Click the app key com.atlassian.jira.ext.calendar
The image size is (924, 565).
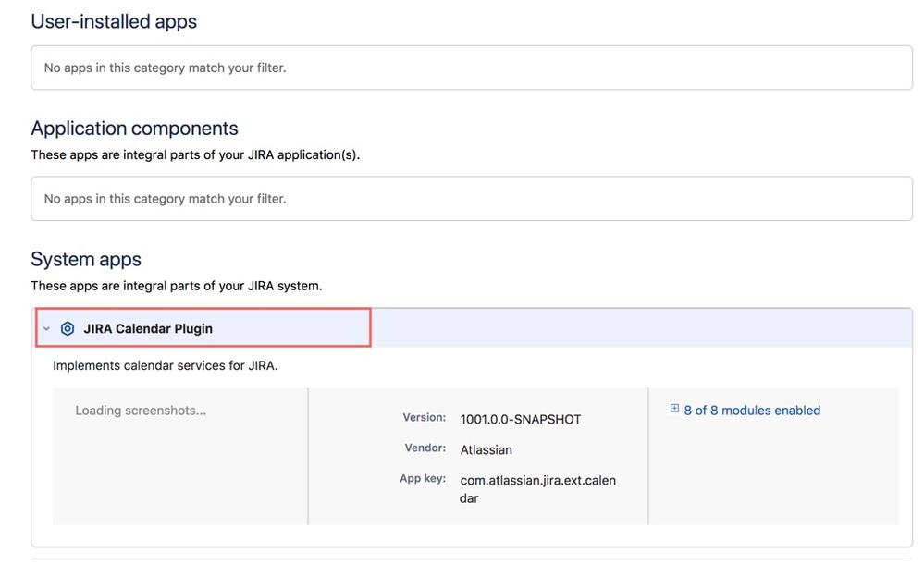pyautogui.click(x=537, y=489)
